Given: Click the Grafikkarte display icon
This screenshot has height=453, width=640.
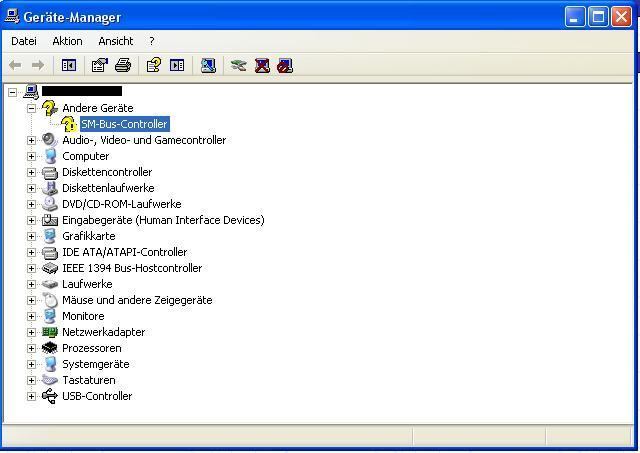Looking at the screenshot, I should [50, 236].
